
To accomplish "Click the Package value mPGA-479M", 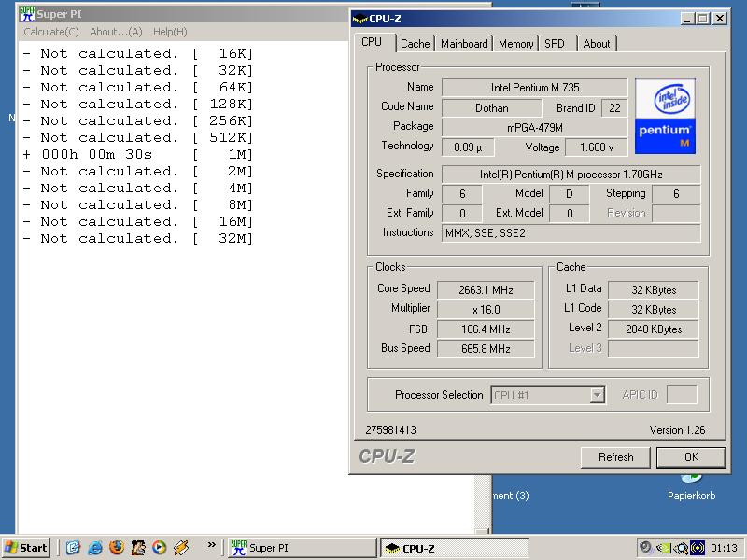I will point(534,128).
